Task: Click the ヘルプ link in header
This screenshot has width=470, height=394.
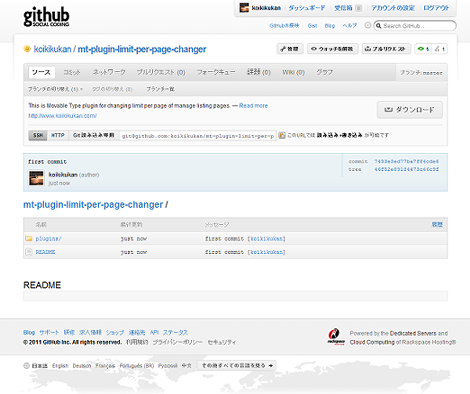Action: (350, 26)
